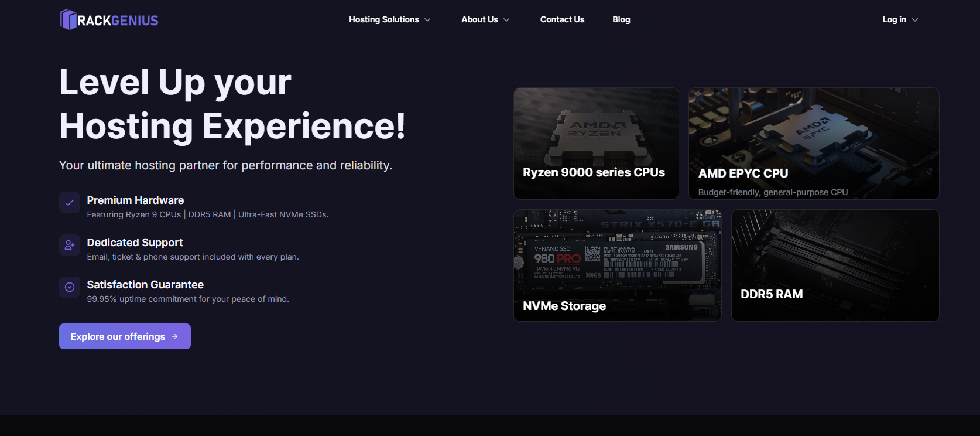The height and width of the screenshot is (436, 980).
Task: Click the RACKGENIUS brand text
Action: click(x=118, y=21)
